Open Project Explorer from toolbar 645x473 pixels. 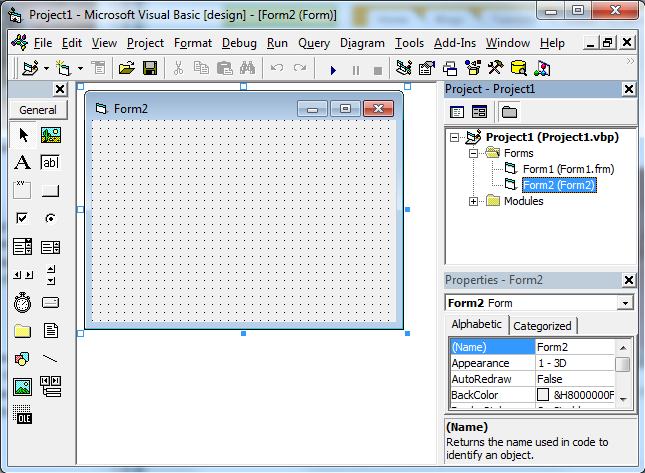pos(404,68)
